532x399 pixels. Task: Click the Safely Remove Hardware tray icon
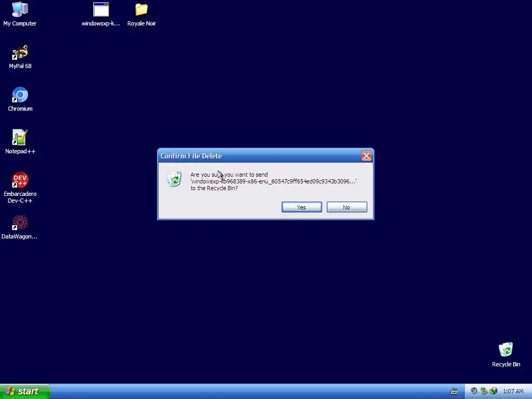point(484,391)
